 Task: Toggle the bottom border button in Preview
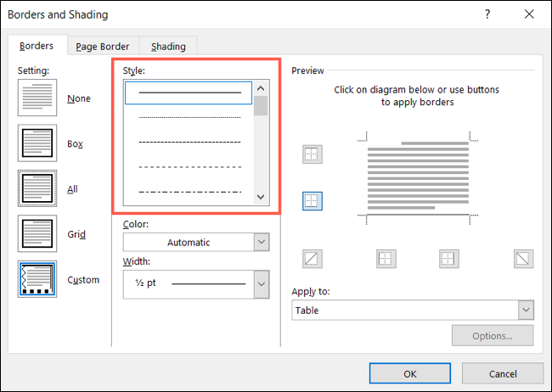click(x=312, y=200)
